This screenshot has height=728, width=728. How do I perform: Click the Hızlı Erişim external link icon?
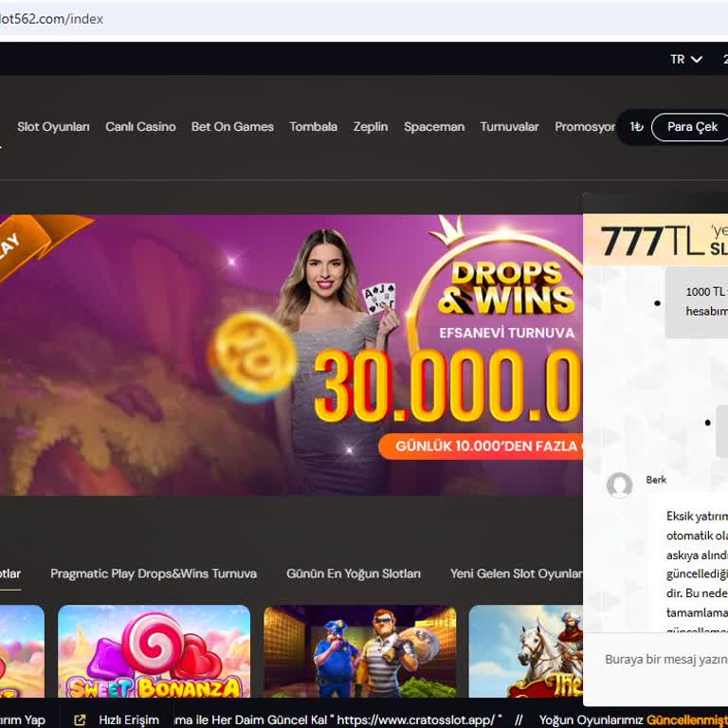pos(80,720)
